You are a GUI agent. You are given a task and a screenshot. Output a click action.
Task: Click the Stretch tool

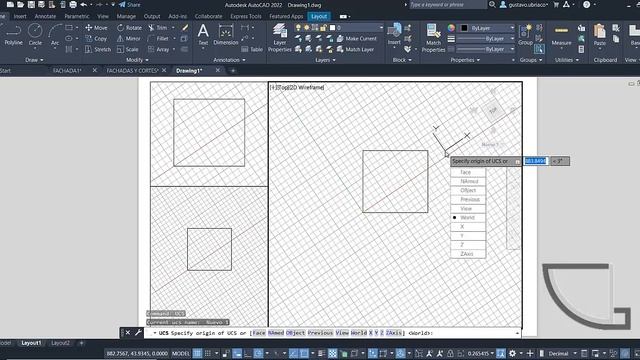coord(98,49)
